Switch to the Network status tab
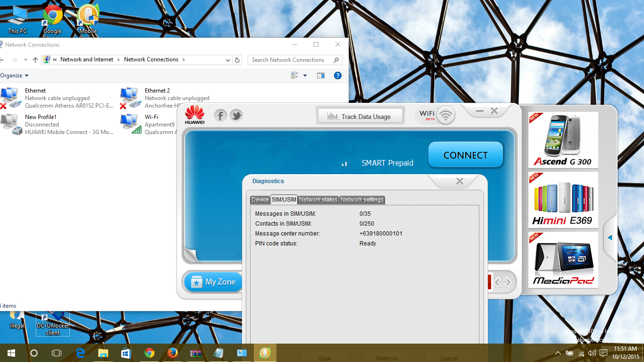The height and width of the screenshot is (362, 644). coord(318,200)
